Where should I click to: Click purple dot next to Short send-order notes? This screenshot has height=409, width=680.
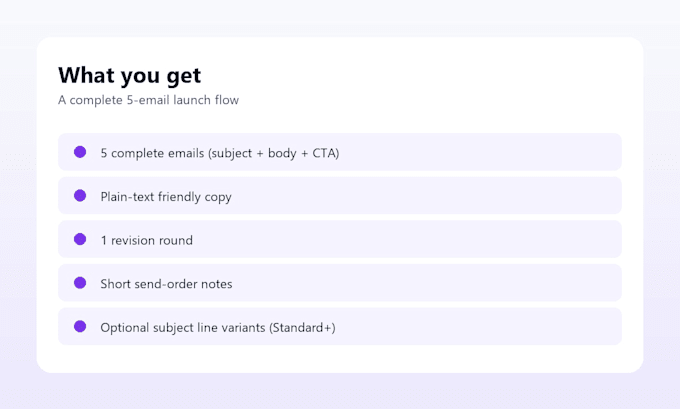[x=80, y=283]
